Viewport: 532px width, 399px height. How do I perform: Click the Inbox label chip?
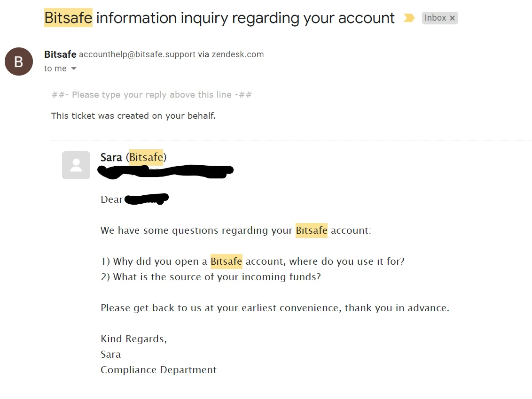[440, 18]
